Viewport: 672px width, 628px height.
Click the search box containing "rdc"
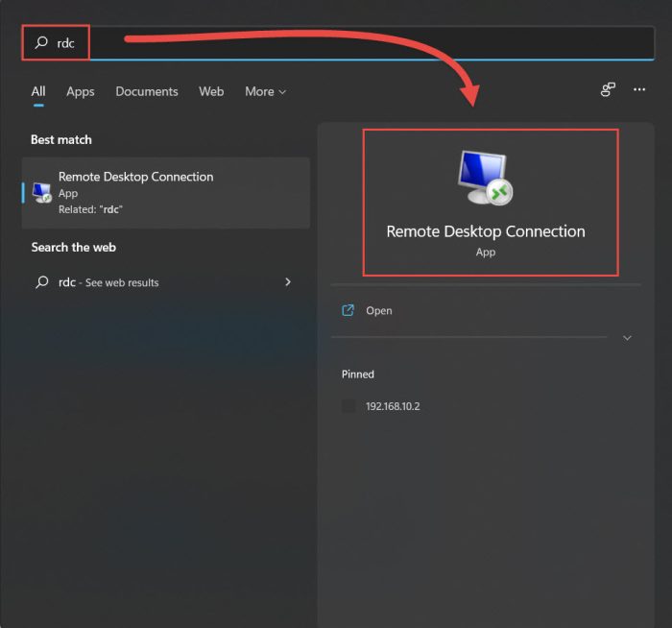(x=338, y=43)
